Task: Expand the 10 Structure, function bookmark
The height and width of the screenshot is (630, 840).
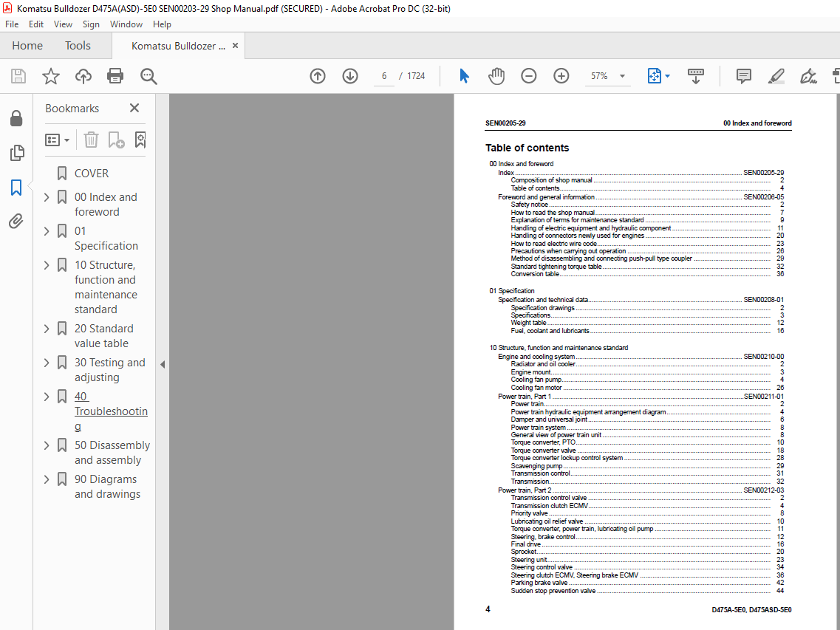Action: 47,265
